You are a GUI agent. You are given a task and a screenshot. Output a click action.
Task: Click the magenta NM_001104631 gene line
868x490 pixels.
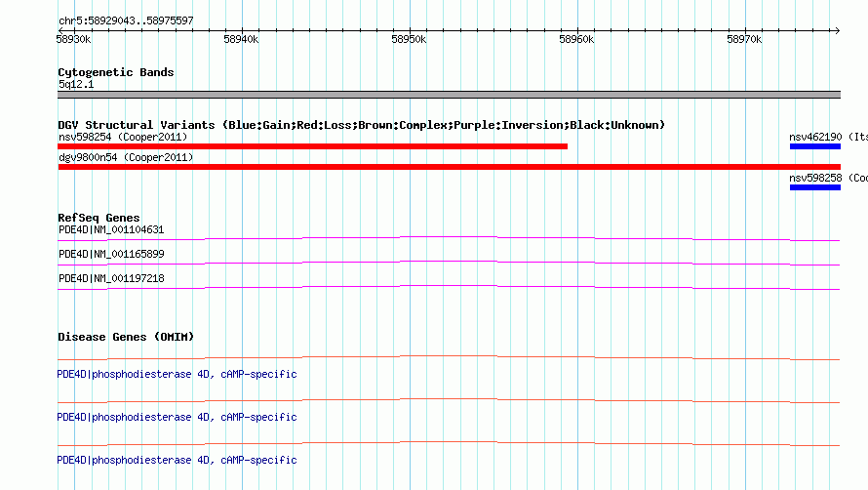tap(449, 238)
